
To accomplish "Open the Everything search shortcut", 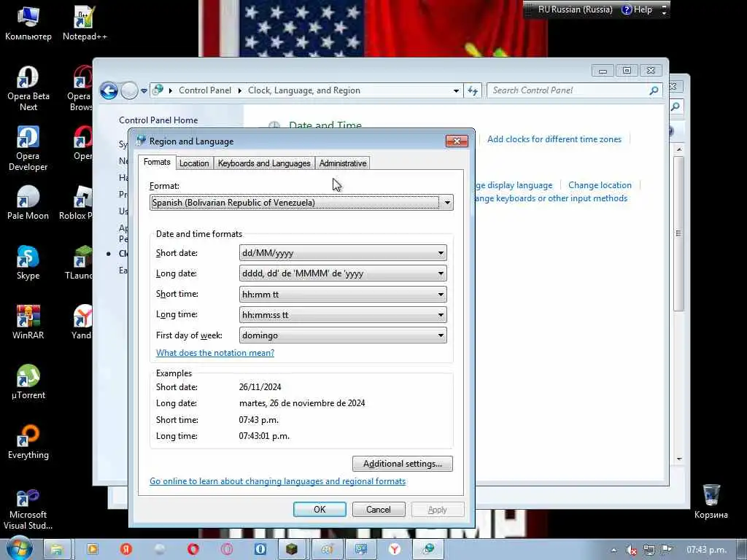I will pos(28,443).
